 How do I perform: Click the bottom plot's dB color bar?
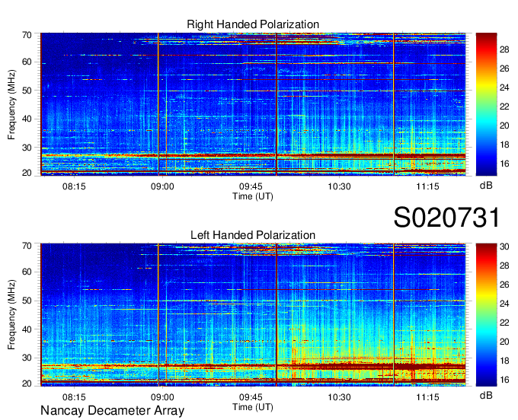click(486, 315)
